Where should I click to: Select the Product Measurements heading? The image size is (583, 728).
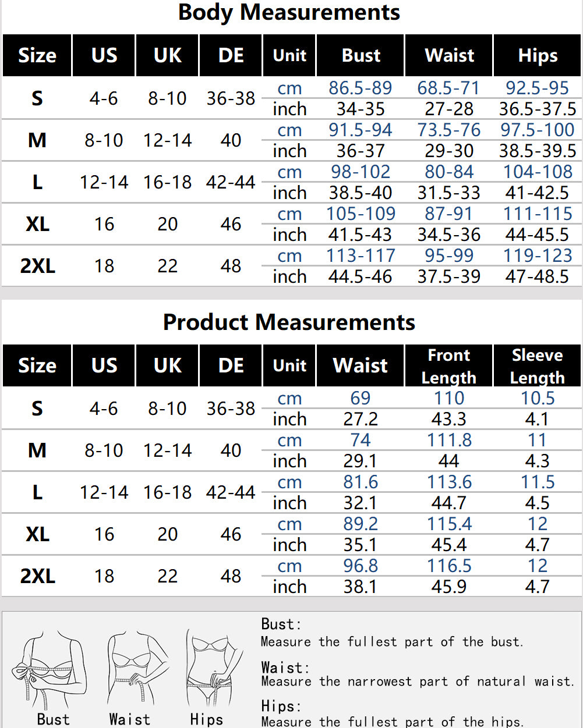289,322
